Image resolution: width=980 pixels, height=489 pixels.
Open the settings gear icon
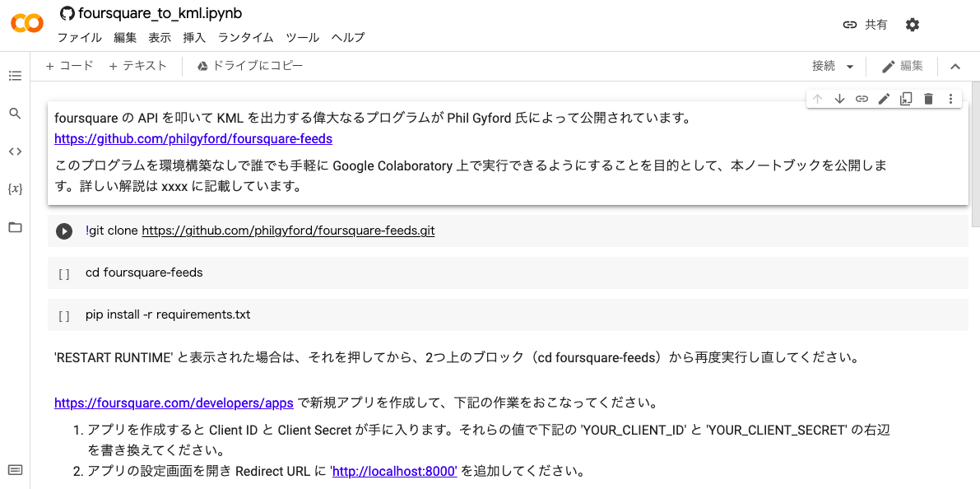click(913, 25)
